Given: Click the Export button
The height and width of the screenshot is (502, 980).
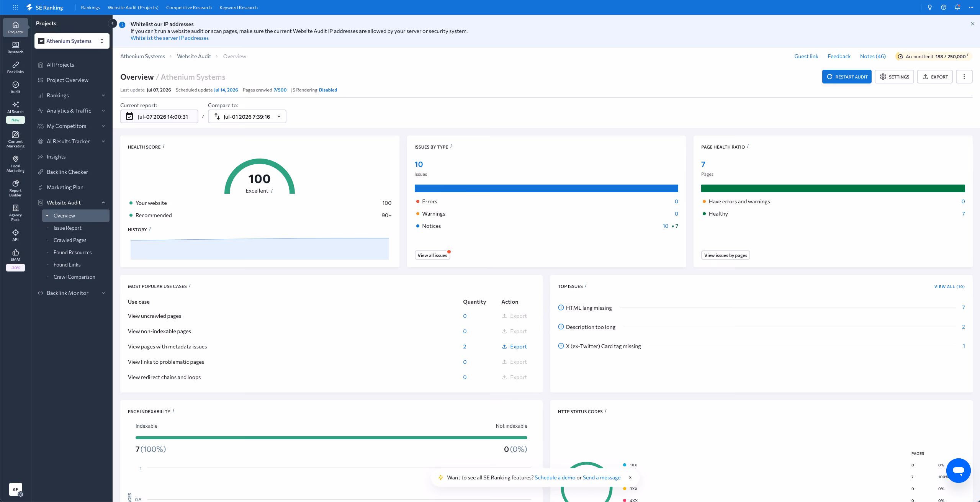Looking at the screenshot, I should click(x=935, y=77).
